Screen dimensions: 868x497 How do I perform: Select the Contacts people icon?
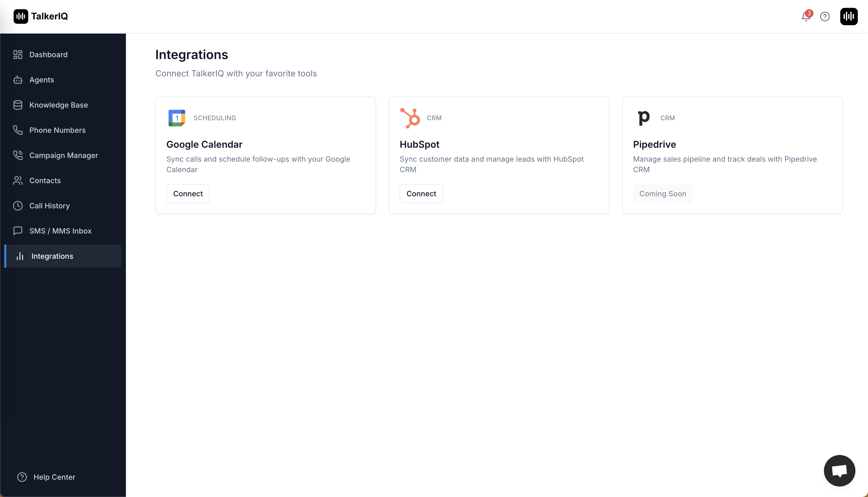[x=18, y=180]
